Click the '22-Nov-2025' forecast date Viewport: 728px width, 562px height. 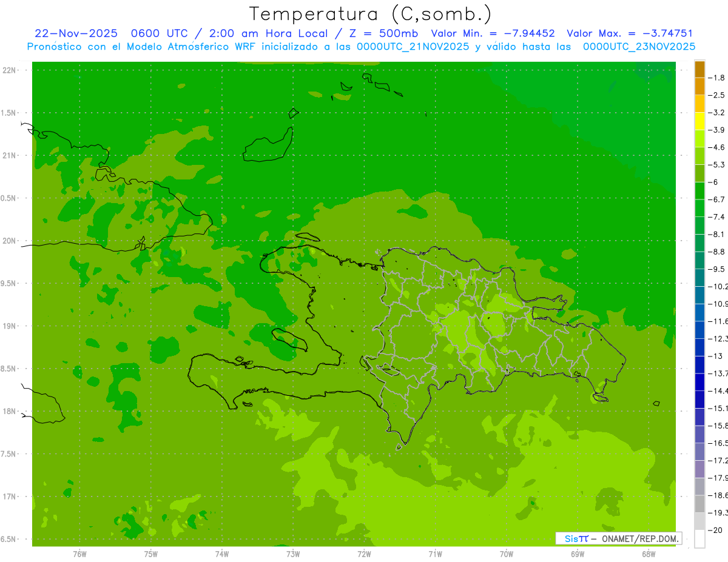click(76, 33)
